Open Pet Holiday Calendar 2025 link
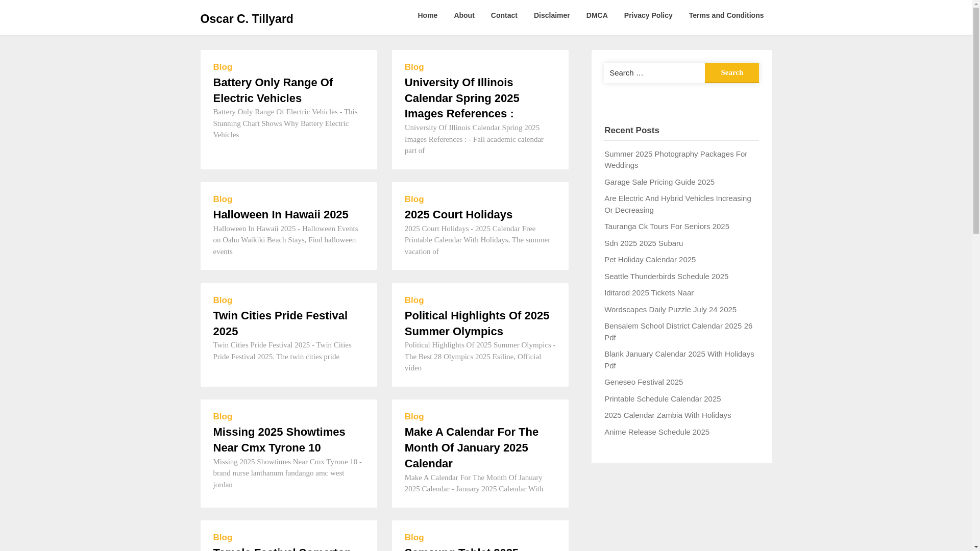Screen dimensions: 980x551 650,260
